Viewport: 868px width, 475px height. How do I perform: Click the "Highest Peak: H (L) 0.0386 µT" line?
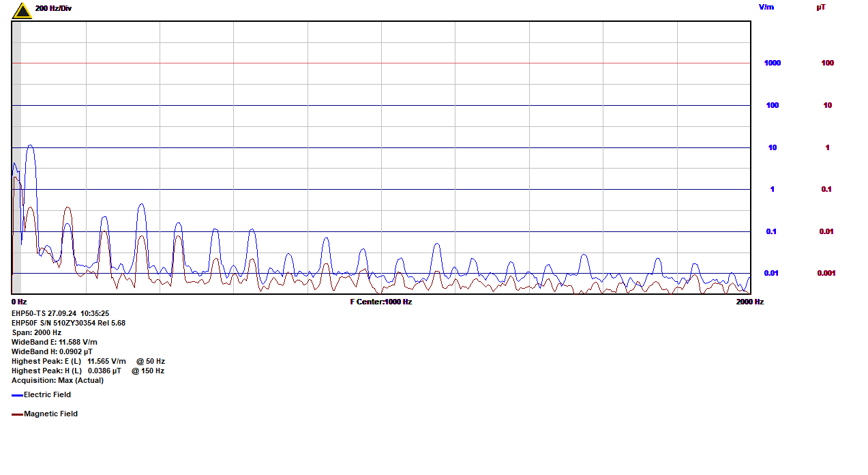pyautogui.click(x=66, y=371)
